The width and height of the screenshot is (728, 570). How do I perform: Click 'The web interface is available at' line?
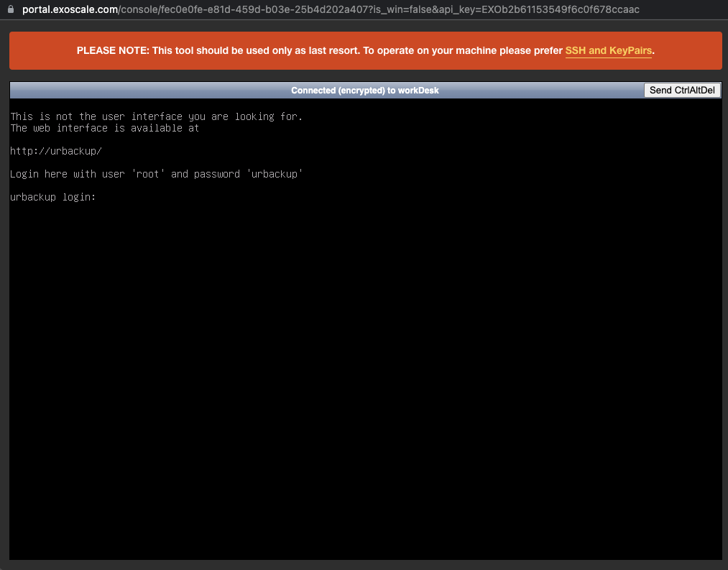[x=104, y=128]
